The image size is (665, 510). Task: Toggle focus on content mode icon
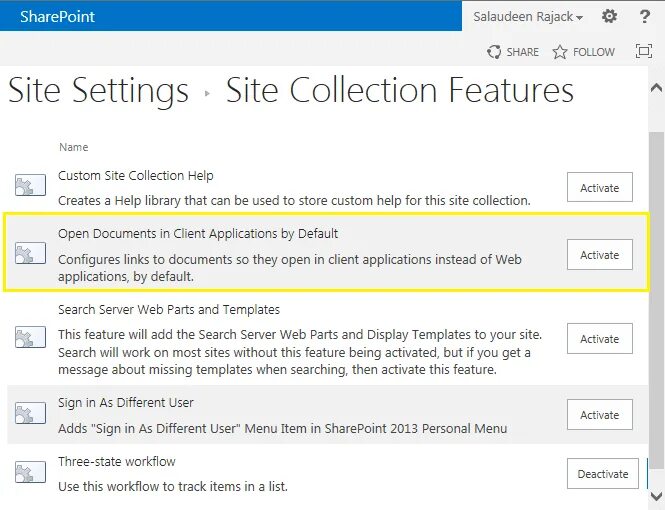pos(645,52)
